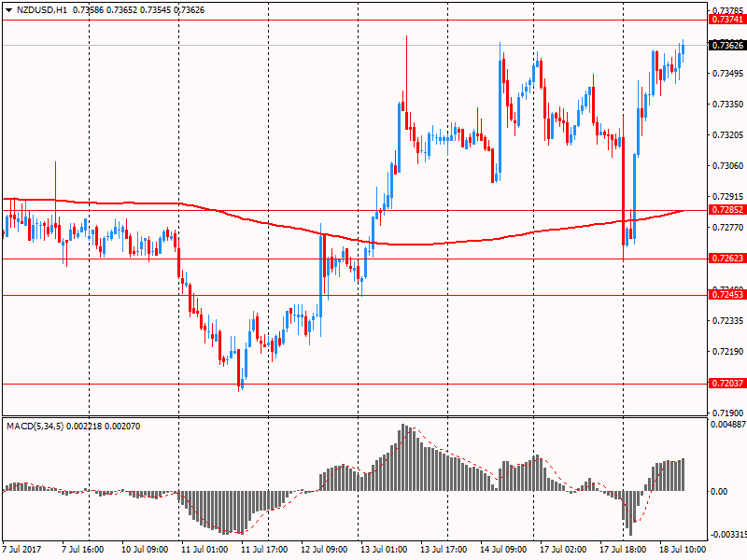Image resolution: width=747 pixels, height=560 pixels.
Task: Click the current price label 0.73626
Action: pos(727,46)
